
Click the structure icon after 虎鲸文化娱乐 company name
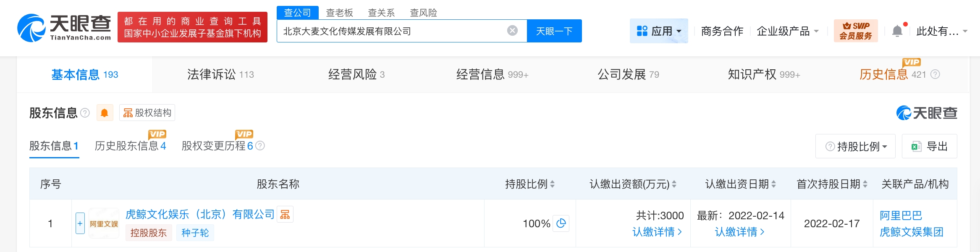coord(285,215)
